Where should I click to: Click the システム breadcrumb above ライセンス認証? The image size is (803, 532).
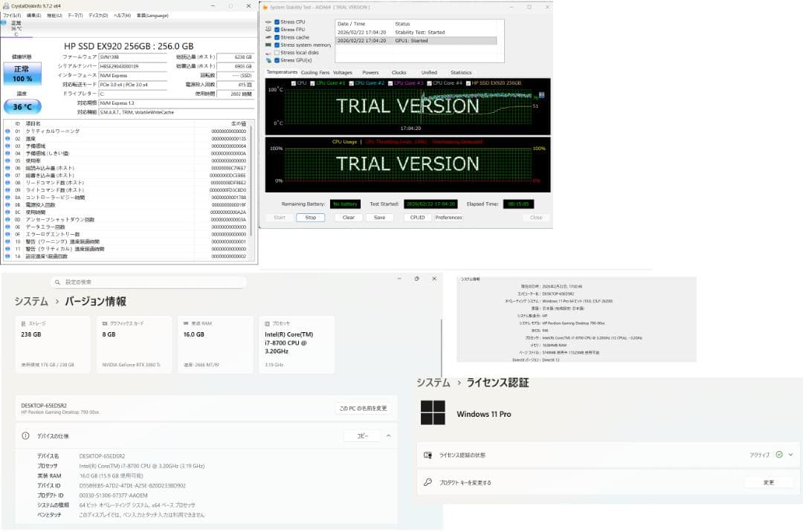(433, 383)
